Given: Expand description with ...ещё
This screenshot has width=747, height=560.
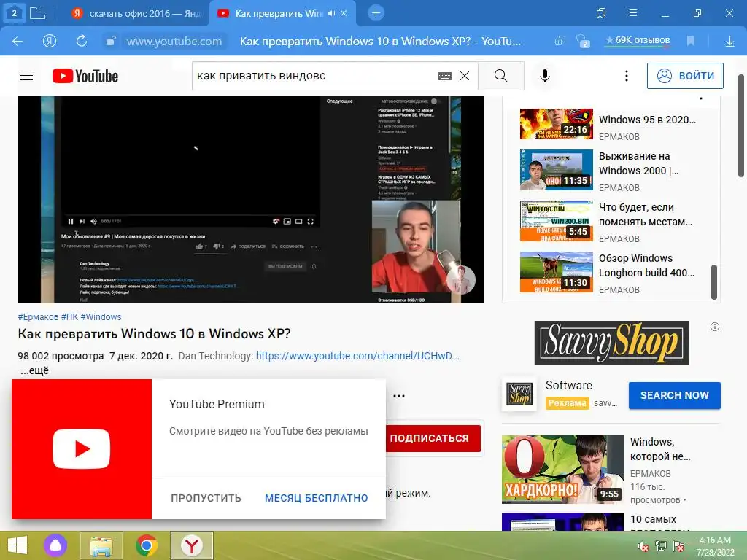Looking at the screenshot, I should pyautogui.click(x=35, y=370).
